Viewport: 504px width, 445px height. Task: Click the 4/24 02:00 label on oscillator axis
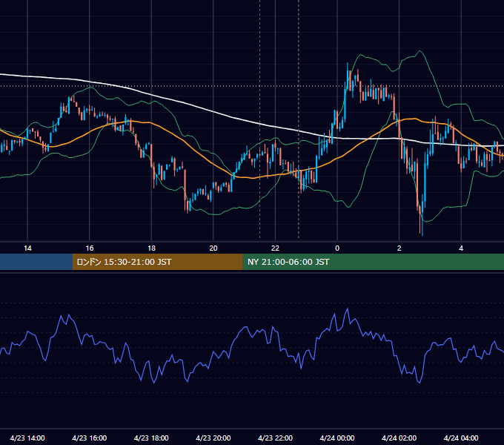click(x=399, y=438)
